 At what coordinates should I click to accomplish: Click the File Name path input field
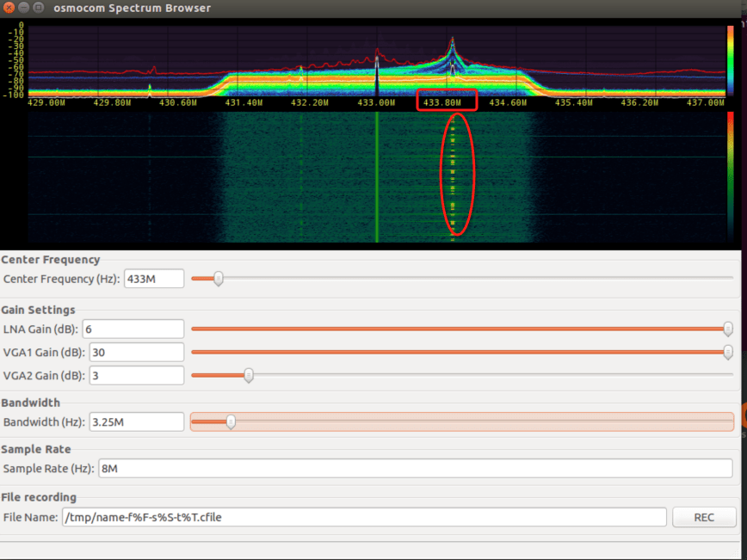pyautogui.click(x=366, y=516)
